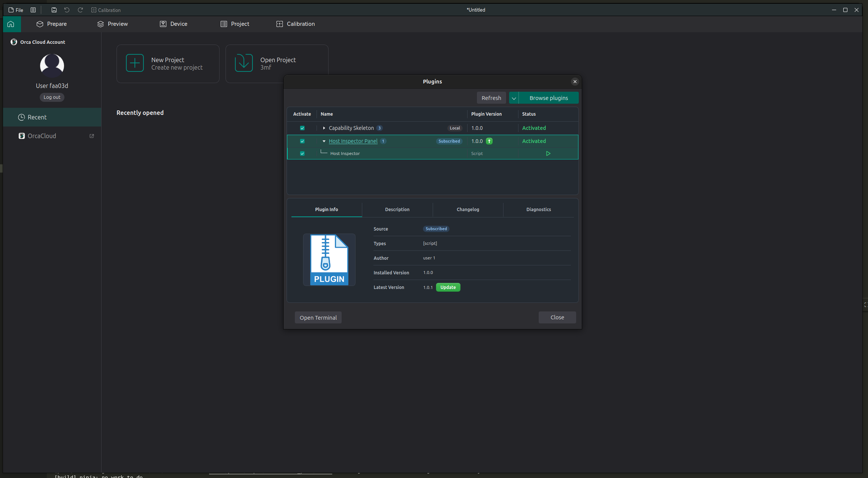Image resolution: width=868 pixels, height=478 pixels.
Task: Go to the Home tab icon
Action: [x=11, y=24]
